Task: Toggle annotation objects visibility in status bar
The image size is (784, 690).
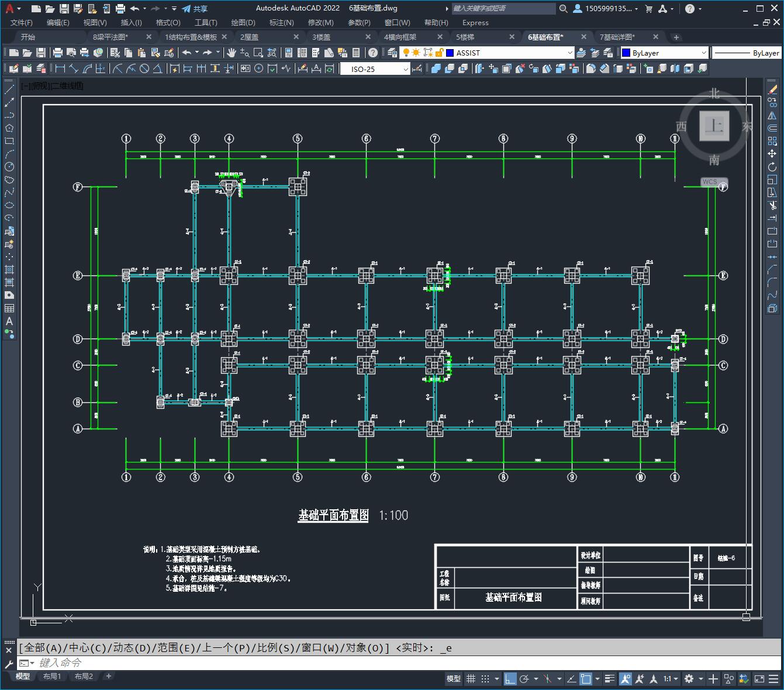Action: tap(626, 678)
